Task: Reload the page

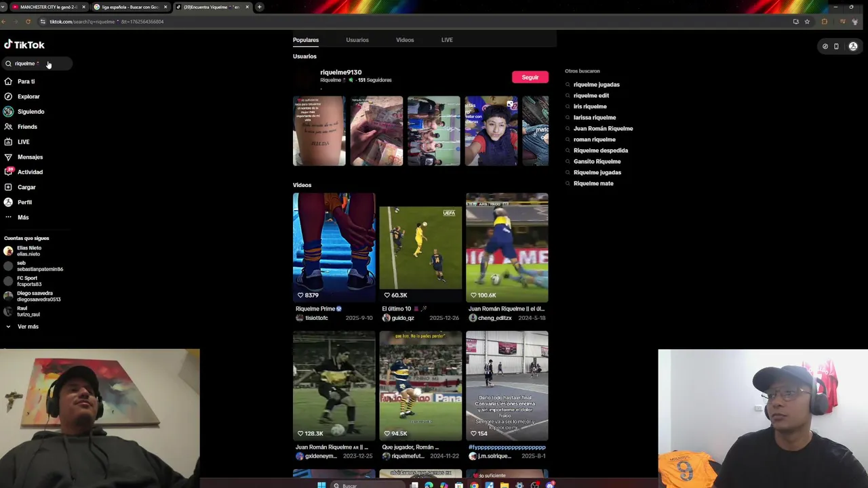Action: click(x=28, y=22)
